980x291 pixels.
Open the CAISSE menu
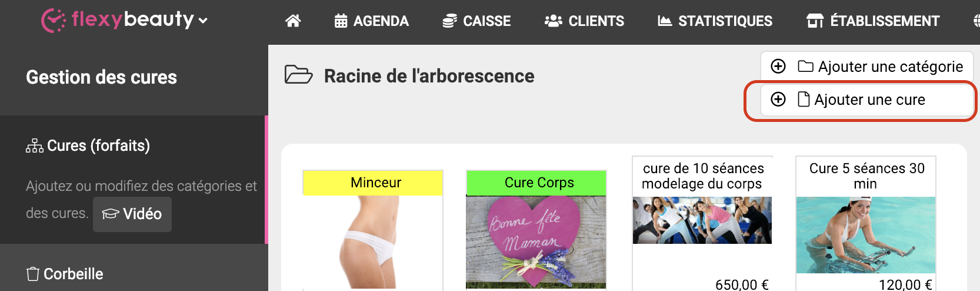point(476,21)
